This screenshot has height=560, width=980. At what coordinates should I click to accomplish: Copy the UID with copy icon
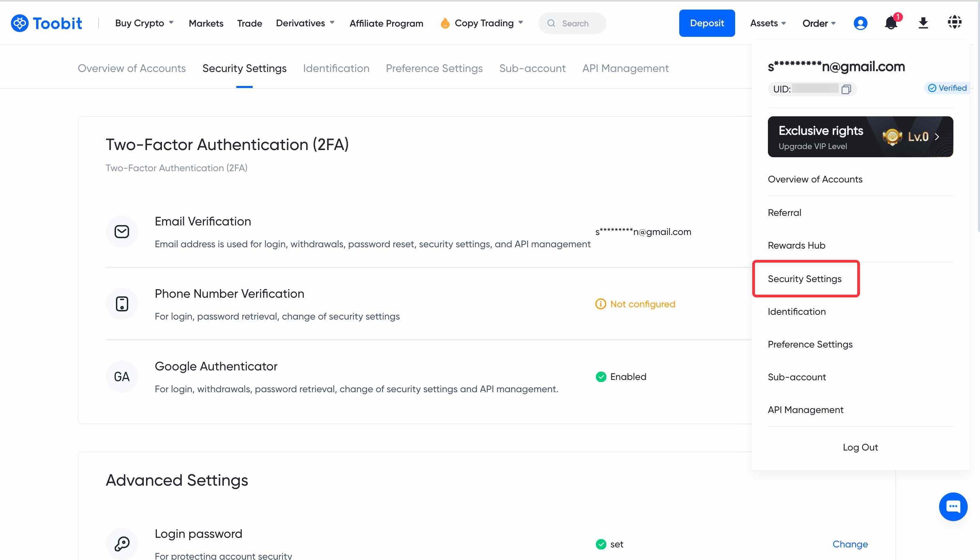[846, 89]
